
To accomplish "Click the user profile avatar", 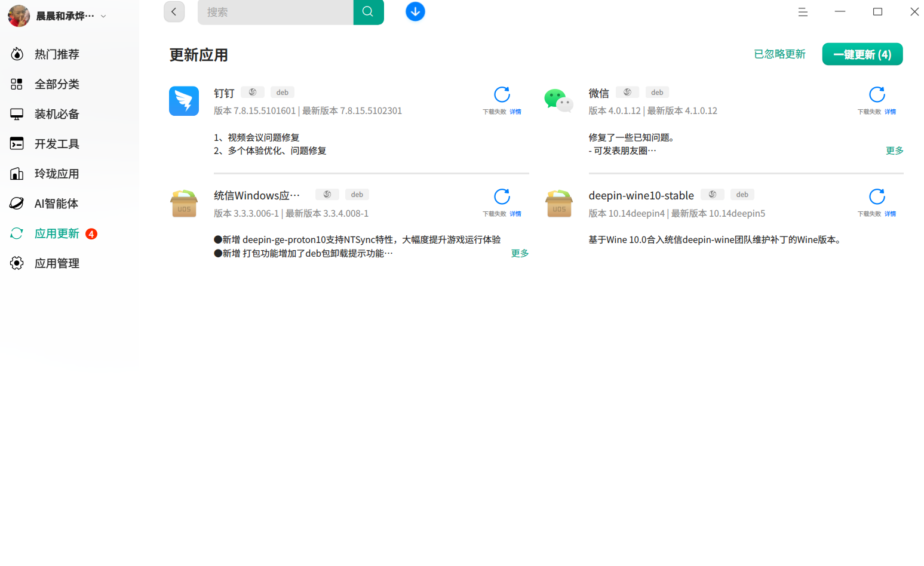I will tap(19, 16).
